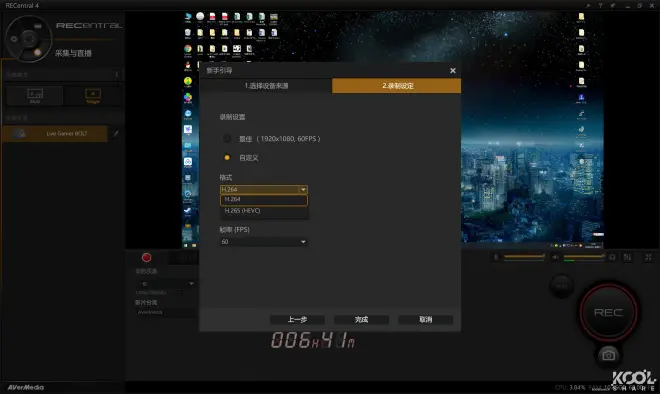The height and width of the screenshot is (394, 660).
Task: Adjust the microphone volume slider
Action: [524, 256]
